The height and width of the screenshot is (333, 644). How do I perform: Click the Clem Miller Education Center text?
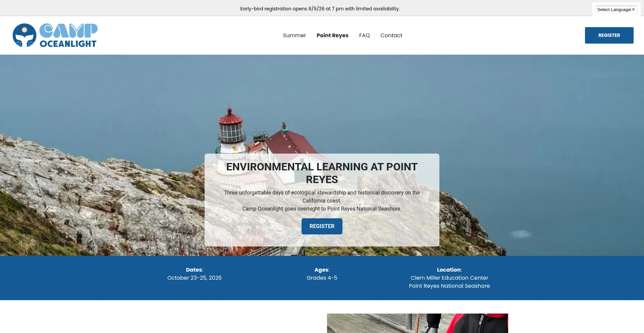coord(449,278)
